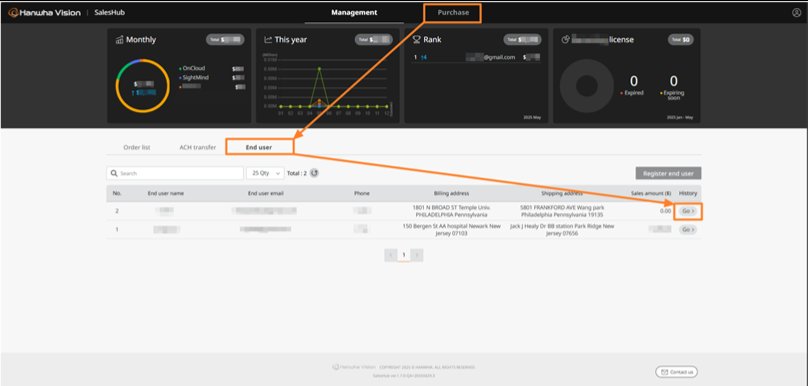The width and height of the screenshot is (808, 386).
Task: Click the search magnifier icon
Action: (x=114, y=174)
